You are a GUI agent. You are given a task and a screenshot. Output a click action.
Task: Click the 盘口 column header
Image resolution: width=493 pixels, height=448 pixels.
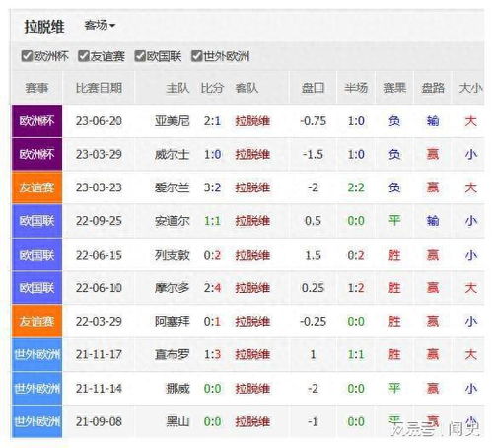point(313,88)
